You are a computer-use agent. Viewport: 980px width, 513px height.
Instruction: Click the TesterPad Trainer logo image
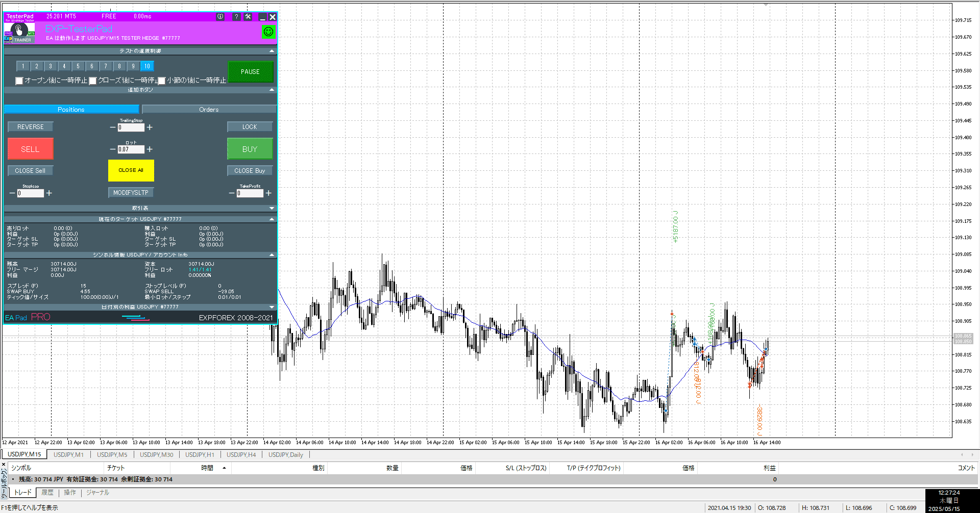click(x=19, y=33)
